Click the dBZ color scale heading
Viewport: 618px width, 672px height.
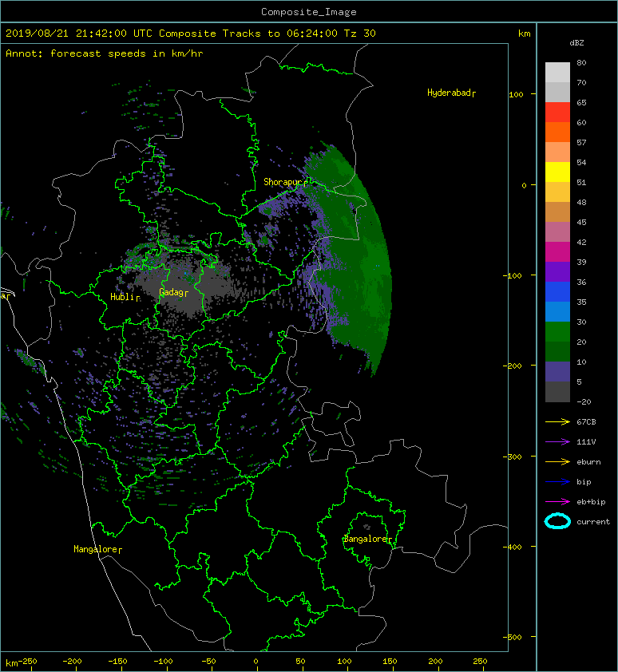pos(576,43)
